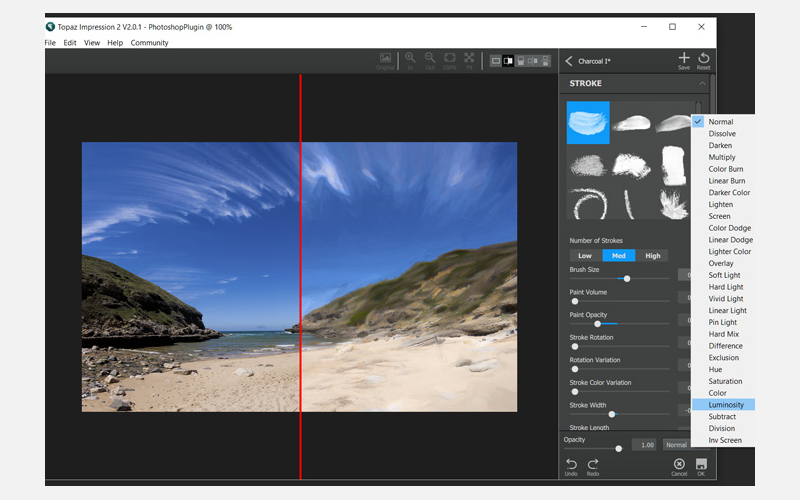This screenshot has width=800, height=500.
Task: Collapse the STROKE section chevron
Action: coord(703,83)
